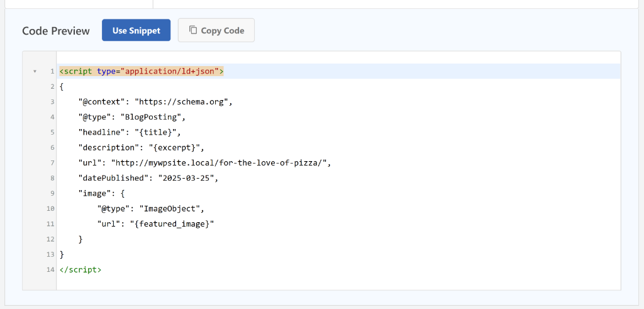Click the script type application/ld+json line

(x=142, y=71)
